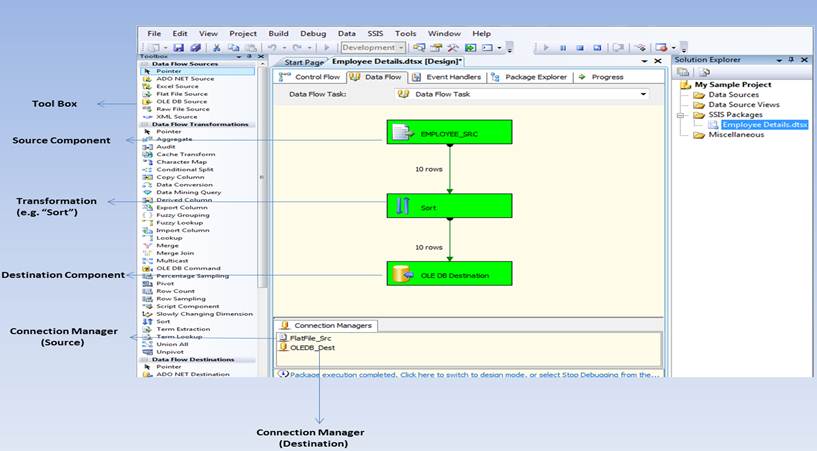Select Multicast transformation in toolbox
This screenshot has height=451, width=817.
(x=172, y=260)
